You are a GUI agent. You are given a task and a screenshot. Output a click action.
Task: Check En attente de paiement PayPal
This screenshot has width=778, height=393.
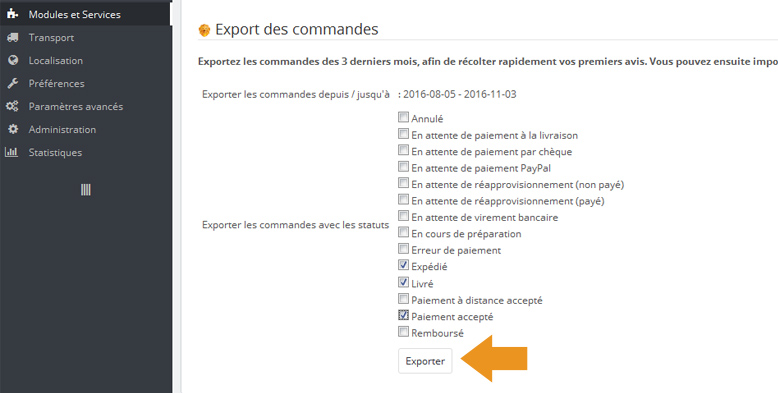pyautogui.click(x=403, y=167)
